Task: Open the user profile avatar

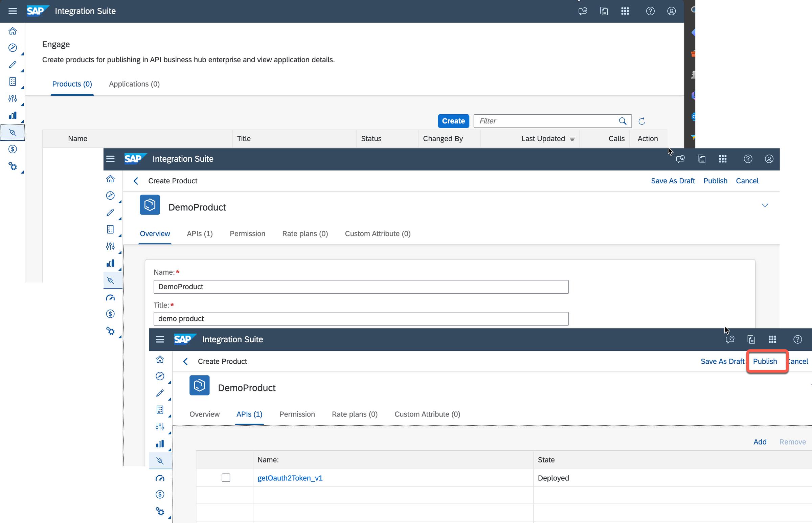Action: (x=671, y=11)
